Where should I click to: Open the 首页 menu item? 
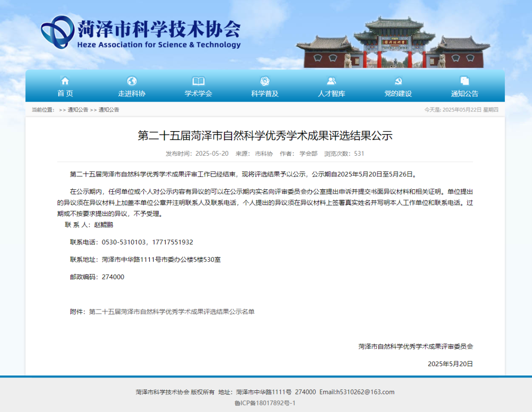(x=66, y=94)
